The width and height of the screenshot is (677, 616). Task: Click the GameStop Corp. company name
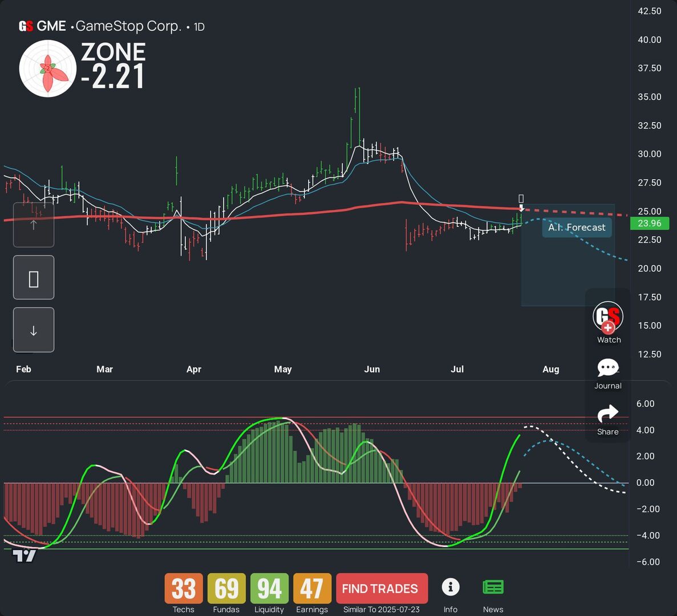pyautogui.click(x=128, y=26)
